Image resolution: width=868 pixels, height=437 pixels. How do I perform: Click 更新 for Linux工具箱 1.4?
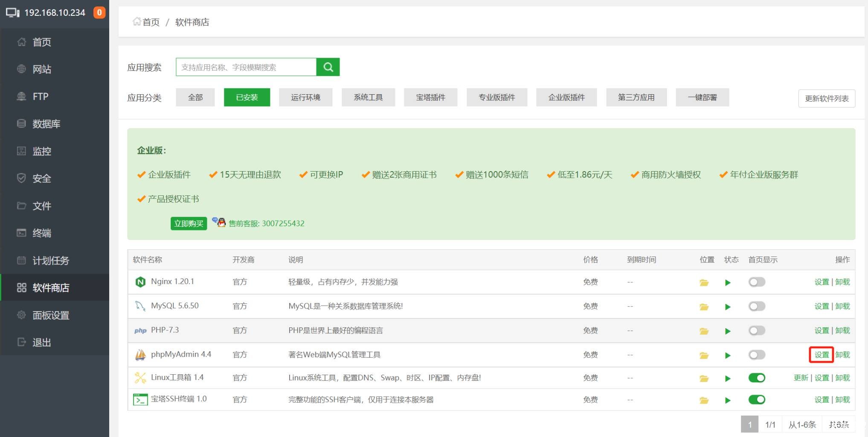tap(801, 378)
